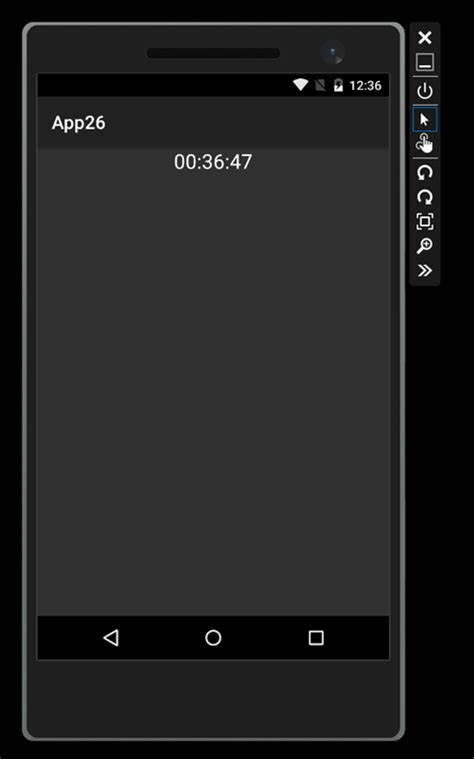The width and height of the screenshot is (474, 759).
Task: Click the phone front camera lens
Action: click(x=333, y=52)
